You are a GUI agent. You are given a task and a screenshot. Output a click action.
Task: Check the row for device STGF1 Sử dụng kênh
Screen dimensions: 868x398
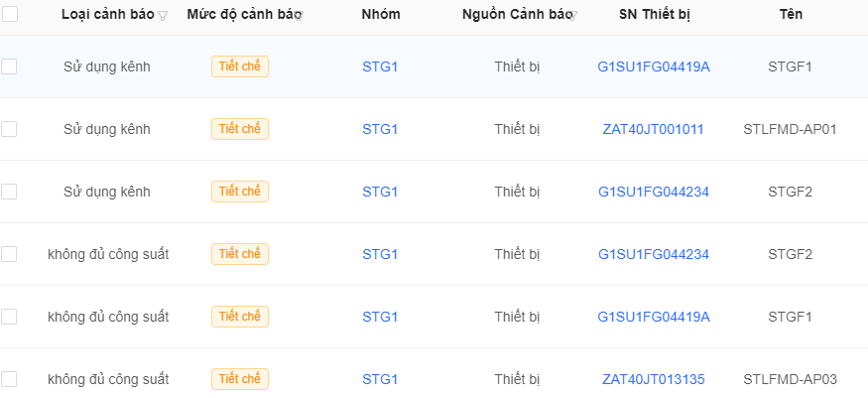tap(9, 66)
